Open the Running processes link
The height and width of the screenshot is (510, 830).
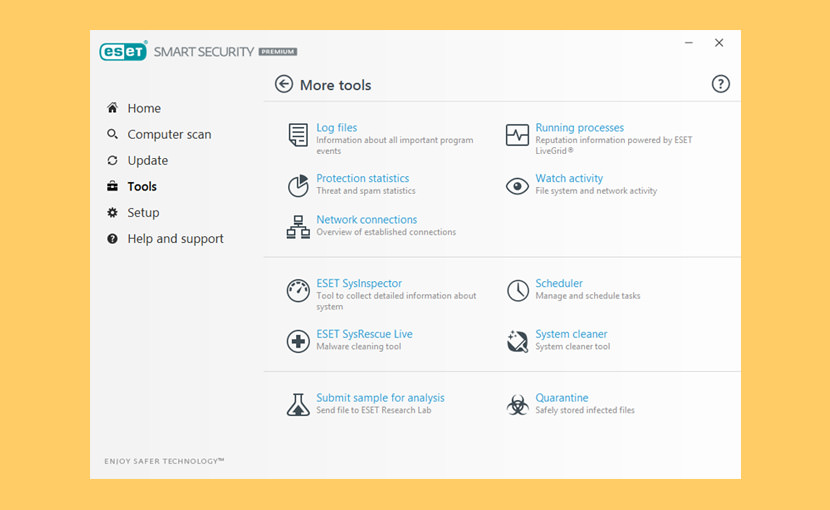pos(580,128)
